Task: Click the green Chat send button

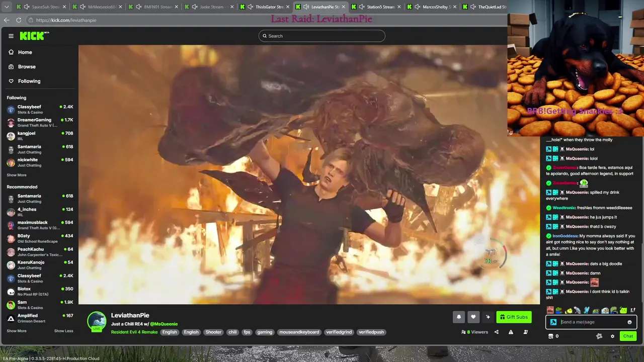Action: point(628,336)
